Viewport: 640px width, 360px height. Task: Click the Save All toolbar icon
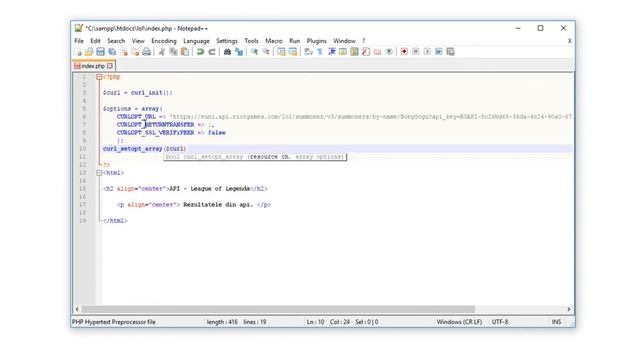(112, 52)
